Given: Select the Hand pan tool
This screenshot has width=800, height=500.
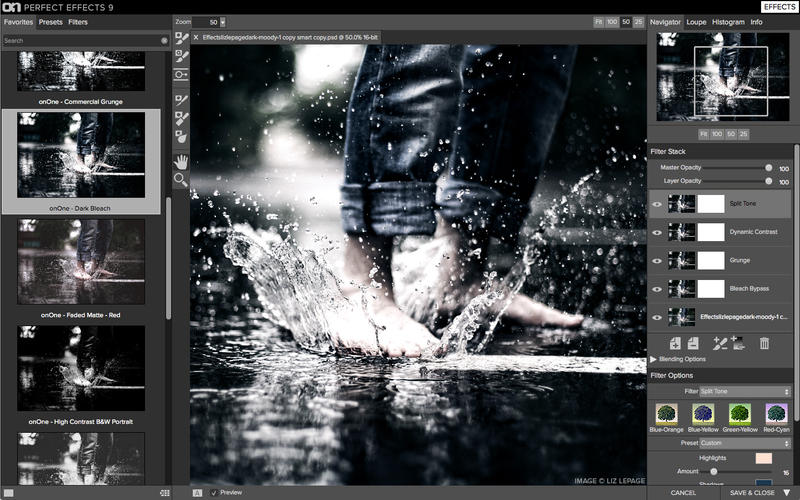Looking at the screenshot, I should (181, 161).
